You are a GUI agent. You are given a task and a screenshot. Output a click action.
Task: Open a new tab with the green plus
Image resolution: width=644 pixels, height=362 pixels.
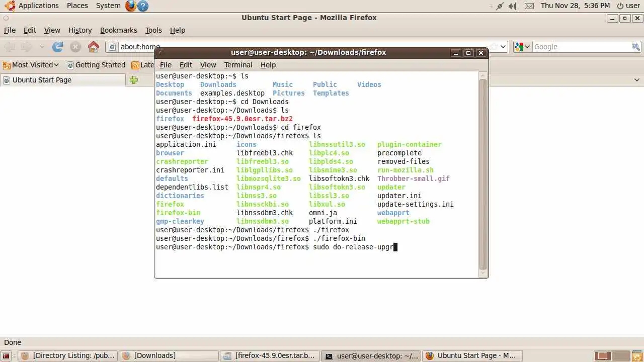[x=133, y=80]
